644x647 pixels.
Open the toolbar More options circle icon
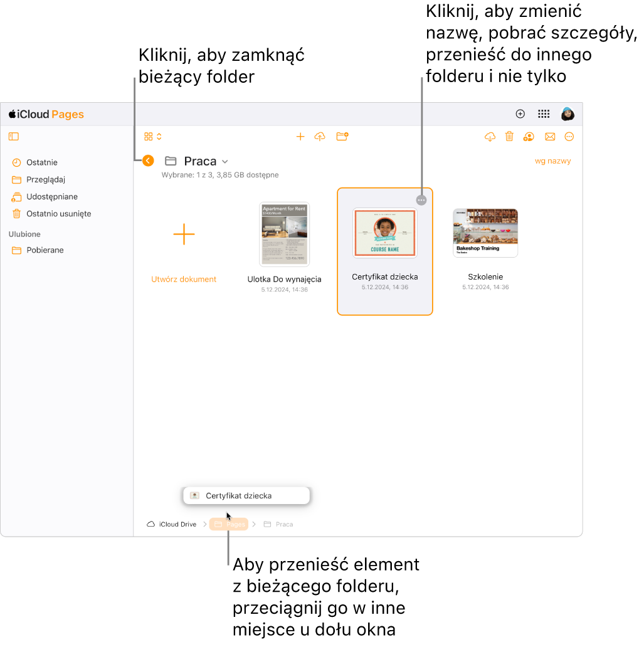tap(569, 137)
